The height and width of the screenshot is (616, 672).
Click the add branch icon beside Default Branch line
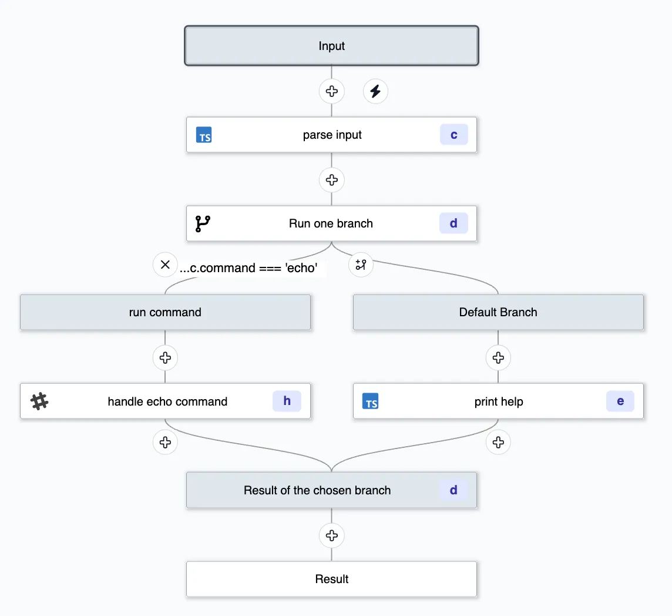pyautogui.click(x=361, y=265)
